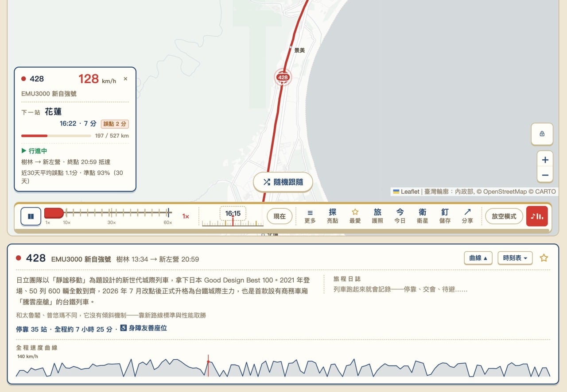The width and height of the screenshot is (567, 392).
Task: Click the 誤點 2 分 delay badge
Action: pos(115,124)
